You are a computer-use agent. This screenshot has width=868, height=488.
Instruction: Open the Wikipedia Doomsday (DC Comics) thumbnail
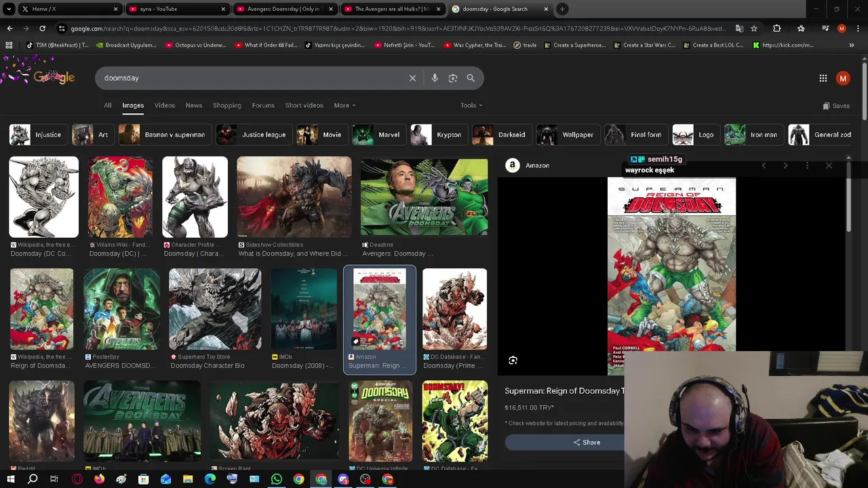pos(43,197)
